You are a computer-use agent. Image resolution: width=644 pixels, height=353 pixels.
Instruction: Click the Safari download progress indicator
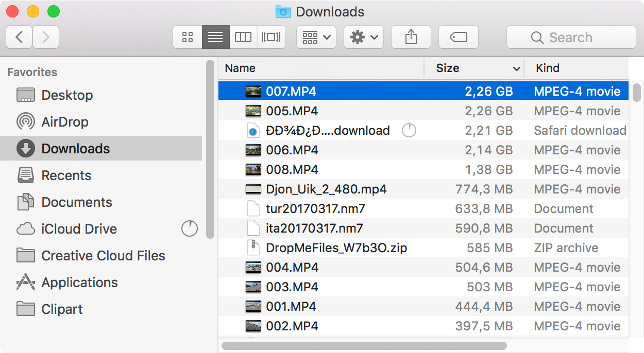coord(409,130)
